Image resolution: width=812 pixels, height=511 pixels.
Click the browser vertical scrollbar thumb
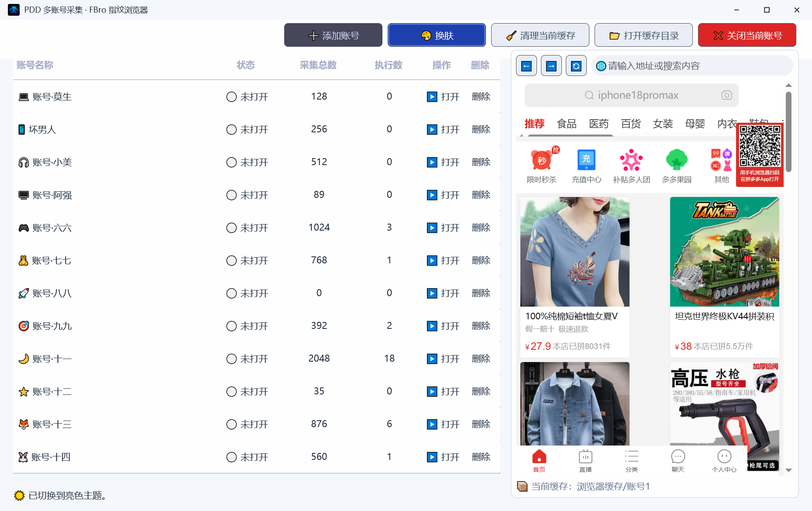tap(788, 131)
